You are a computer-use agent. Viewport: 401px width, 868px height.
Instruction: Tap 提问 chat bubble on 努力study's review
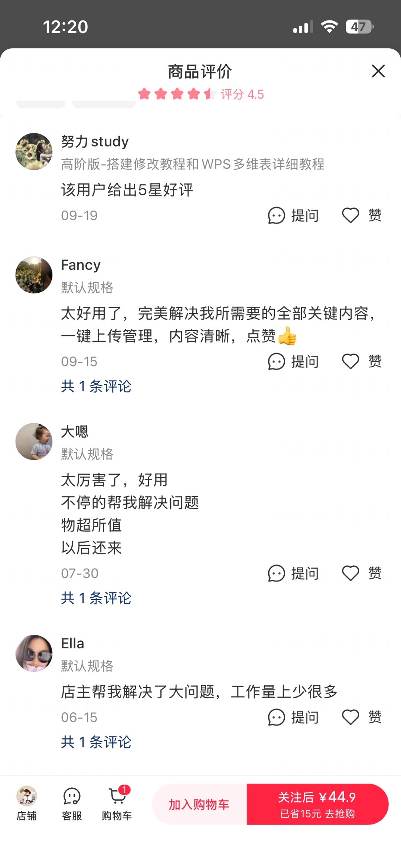[x=276, y=215]
